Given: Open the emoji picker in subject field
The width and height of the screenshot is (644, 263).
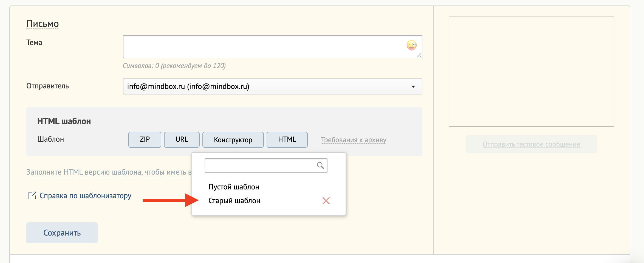Looking at the screenshot, I should click(x=411, y=45).
